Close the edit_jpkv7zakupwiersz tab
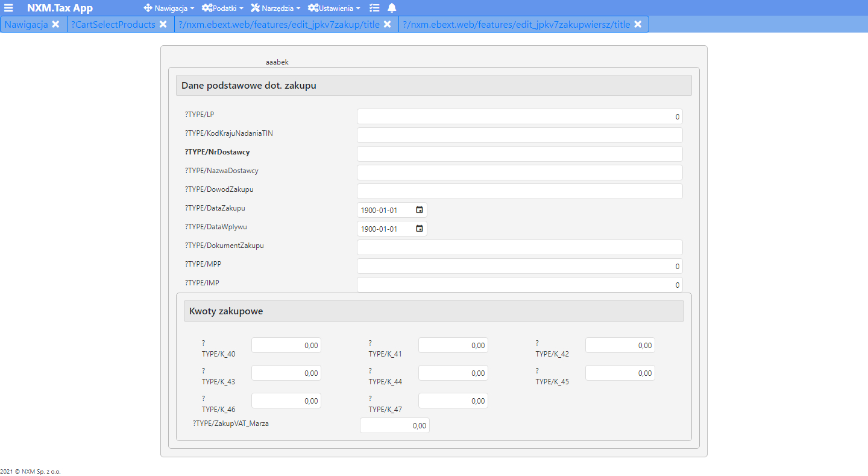The image size is (868, 476). (x=638, y=24)
